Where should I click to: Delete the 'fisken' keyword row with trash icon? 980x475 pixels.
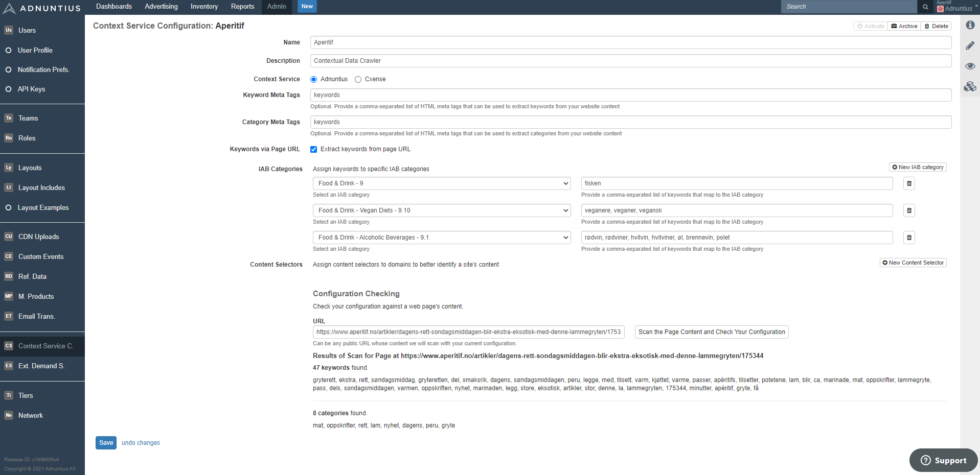909,183
